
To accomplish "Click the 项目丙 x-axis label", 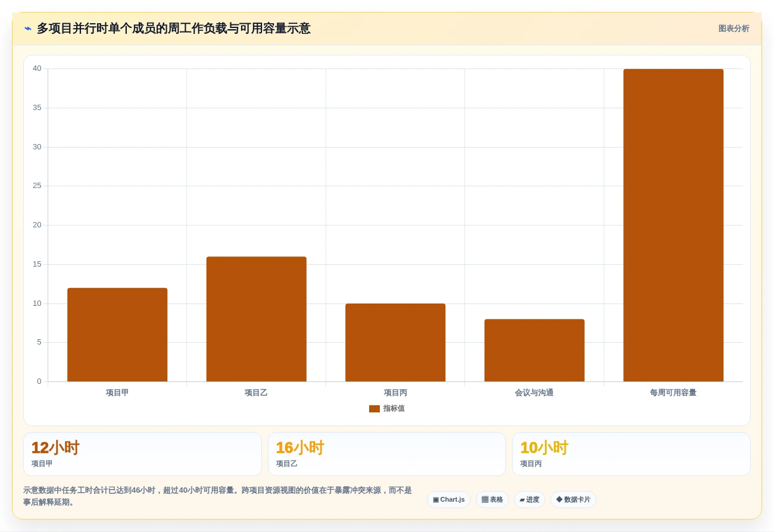I will [395, 393].
